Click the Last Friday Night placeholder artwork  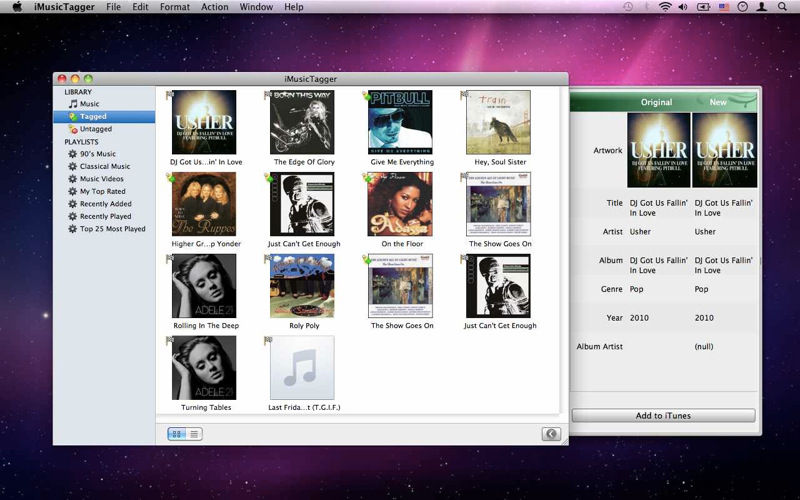pos(302,368)
